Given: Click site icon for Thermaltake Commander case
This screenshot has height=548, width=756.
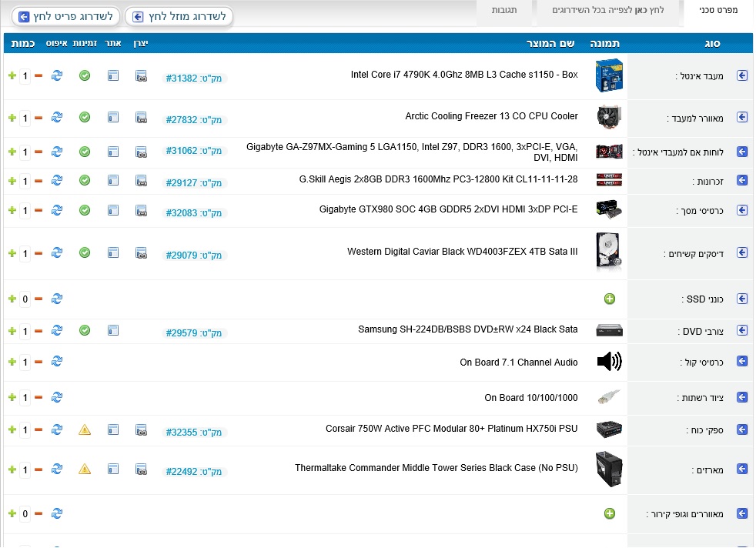Looking at the screenshot, I should coord(113,469).
